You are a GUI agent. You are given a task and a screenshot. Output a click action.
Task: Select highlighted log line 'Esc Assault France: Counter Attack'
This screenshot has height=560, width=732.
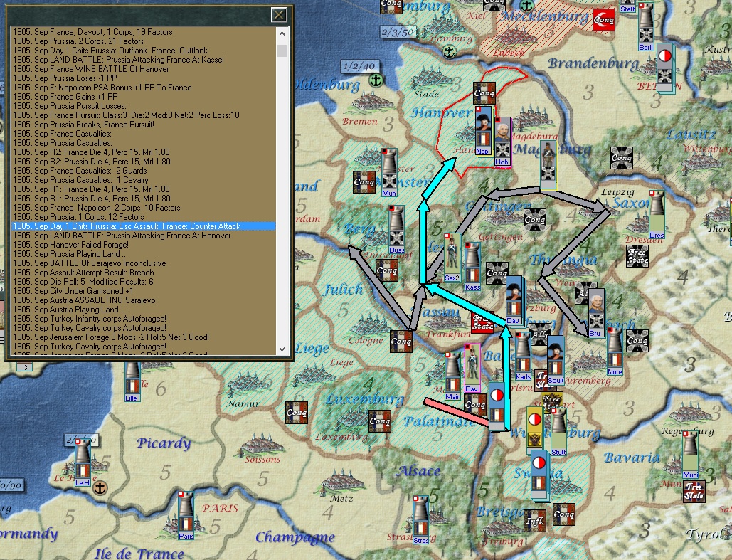pyautogui.click(x=144, y=226)
